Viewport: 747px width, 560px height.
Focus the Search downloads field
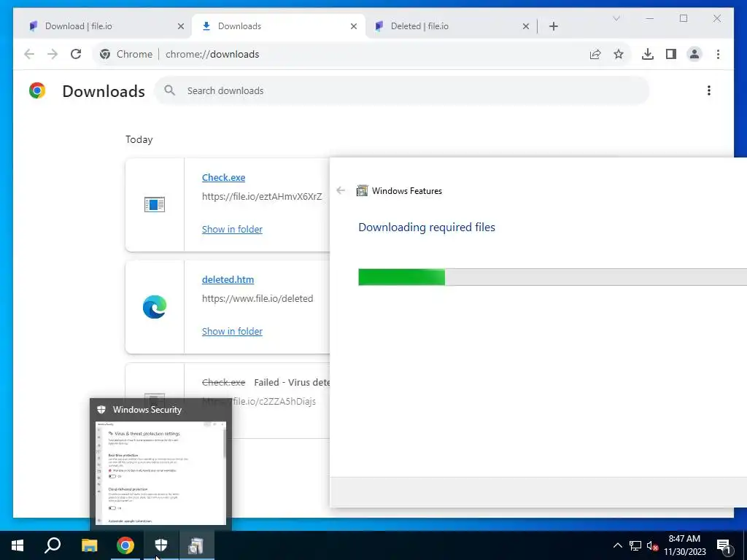[x=402, y=90]
